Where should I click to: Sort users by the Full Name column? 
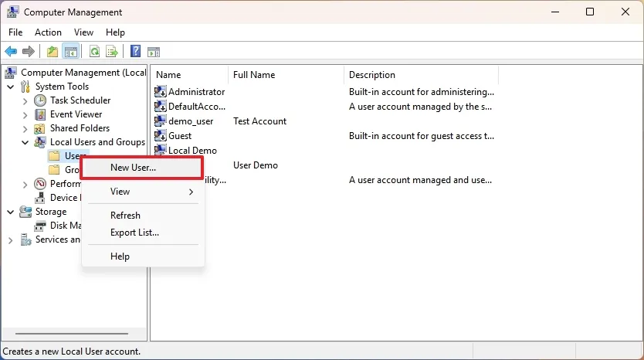(x=254, y=75)
